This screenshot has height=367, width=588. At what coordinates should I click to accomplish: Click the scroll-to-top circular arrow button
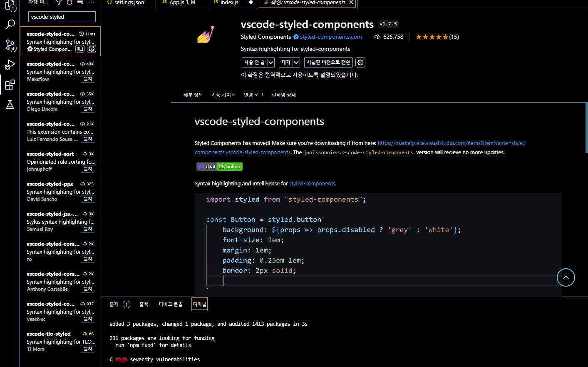[x=566, y=277]
